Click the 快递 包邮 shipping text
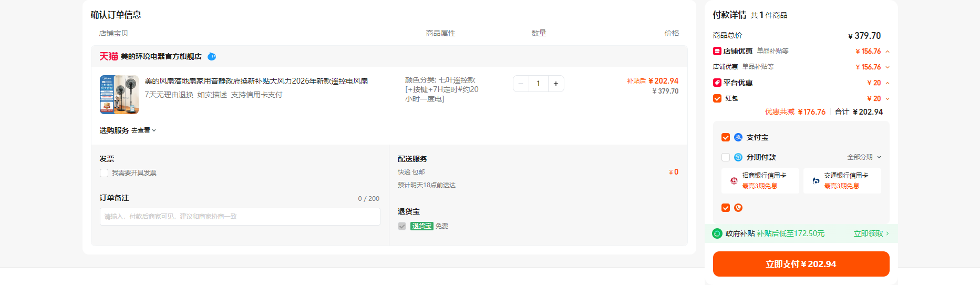This screenshot has height=285, width=980. coord(411,172)
